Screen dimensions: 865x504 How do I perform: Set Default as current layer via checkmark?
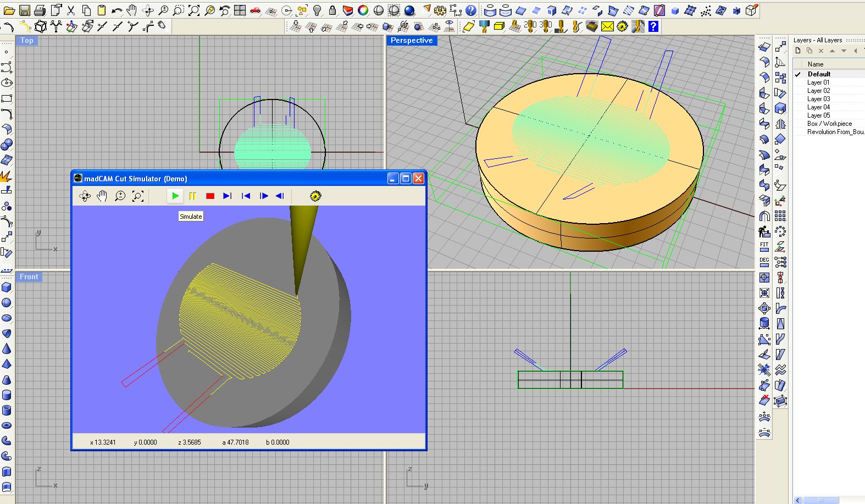(797, 74)
